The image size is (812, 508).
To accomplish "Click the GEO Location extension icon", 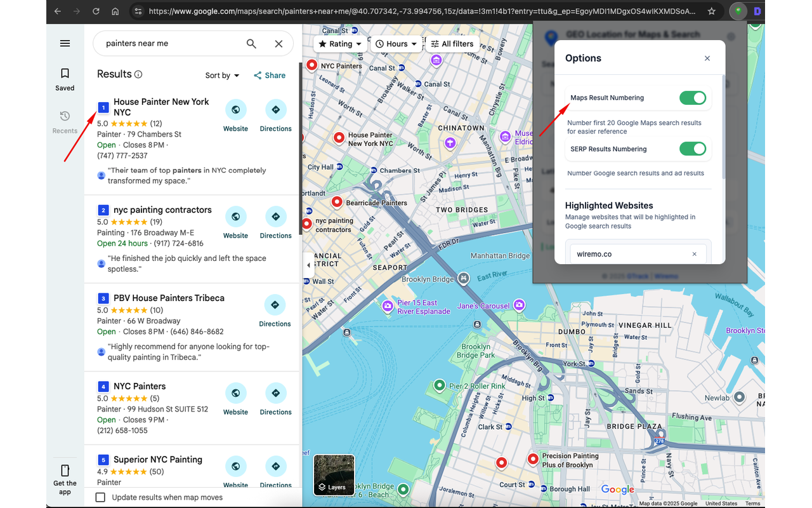I will [x=738, y=11].
